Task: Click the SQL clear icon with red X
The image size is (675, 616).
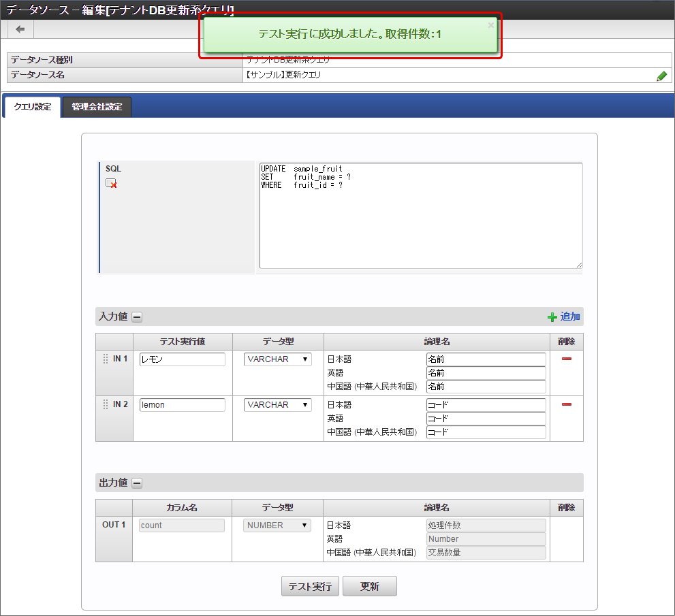Action: (x=111, y=183)
